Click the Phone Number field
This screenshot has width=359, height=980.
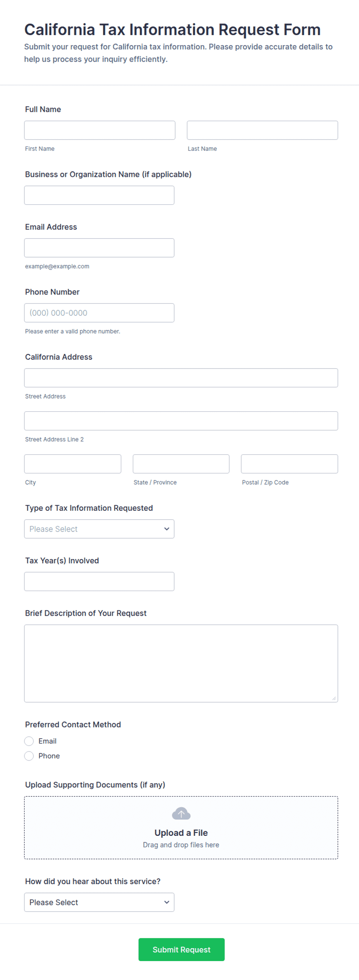99,313
